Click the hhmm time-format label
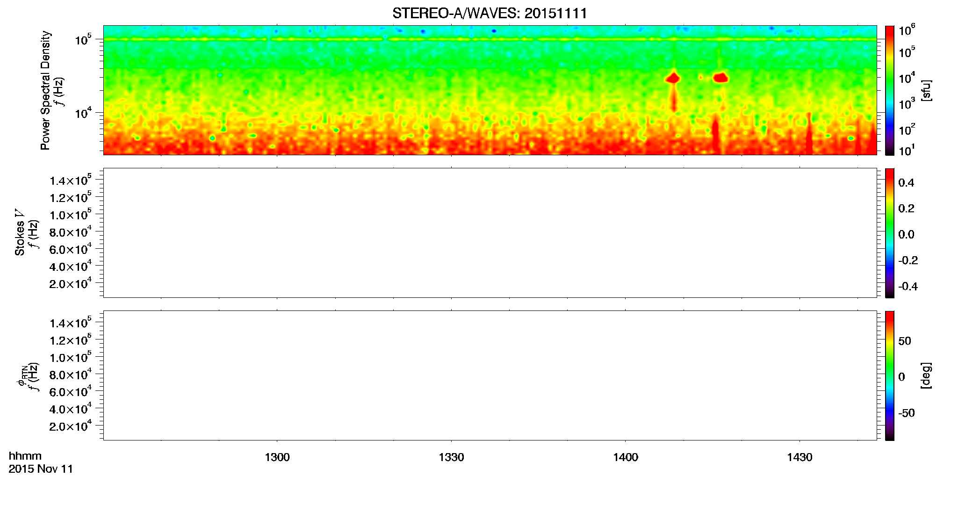Viewport: 980px width, 505px height. [25, 456]
